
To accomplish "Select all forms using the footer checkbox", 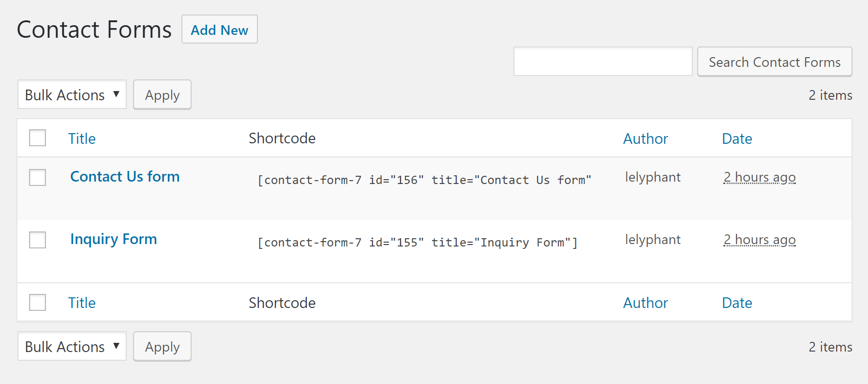I will 37,302.
